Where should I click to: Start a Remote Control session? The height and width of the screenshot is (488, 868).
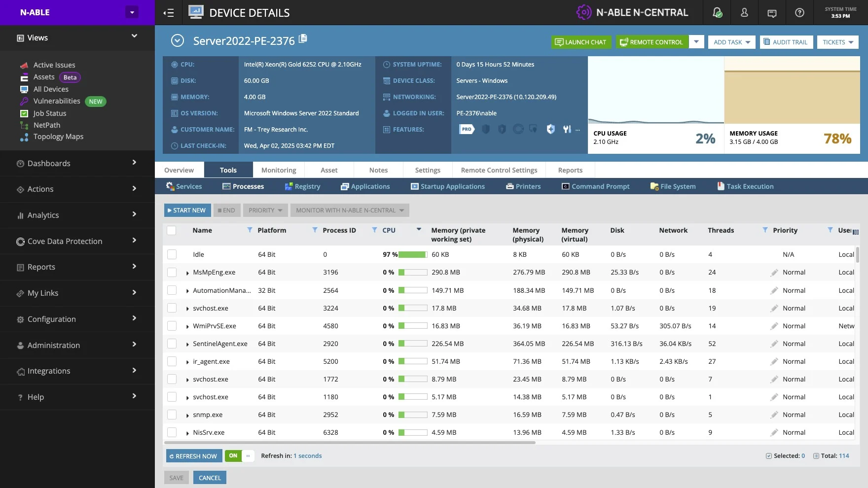pos(651,42)
